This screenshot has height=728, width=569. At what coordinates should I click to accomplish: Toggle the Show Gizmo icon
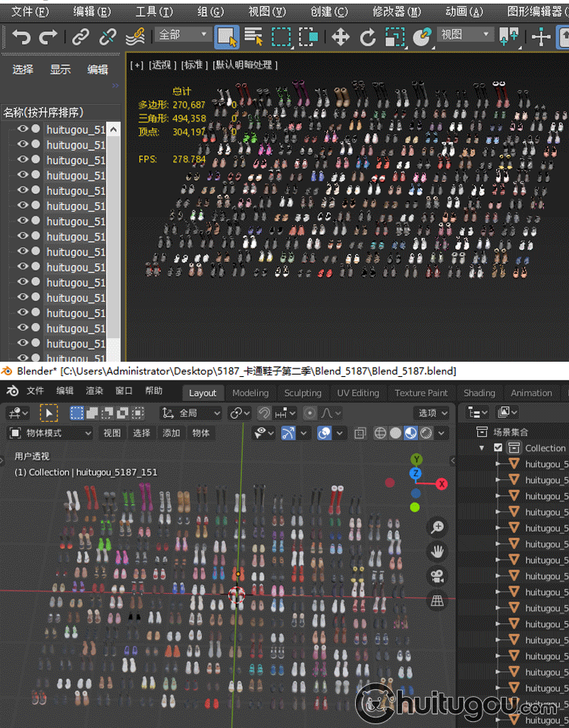coord(288,433)
